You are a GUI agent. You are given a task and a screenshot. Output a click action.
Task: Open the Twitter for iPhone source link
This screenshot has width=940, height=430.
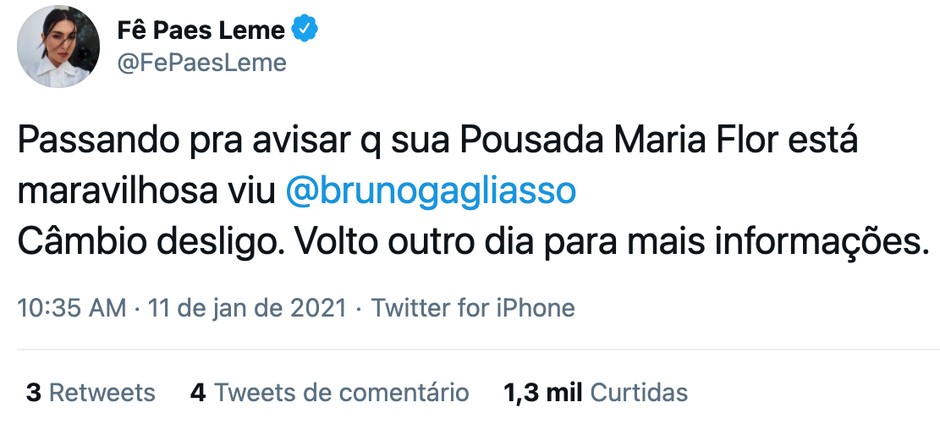[x=473, y=307]
